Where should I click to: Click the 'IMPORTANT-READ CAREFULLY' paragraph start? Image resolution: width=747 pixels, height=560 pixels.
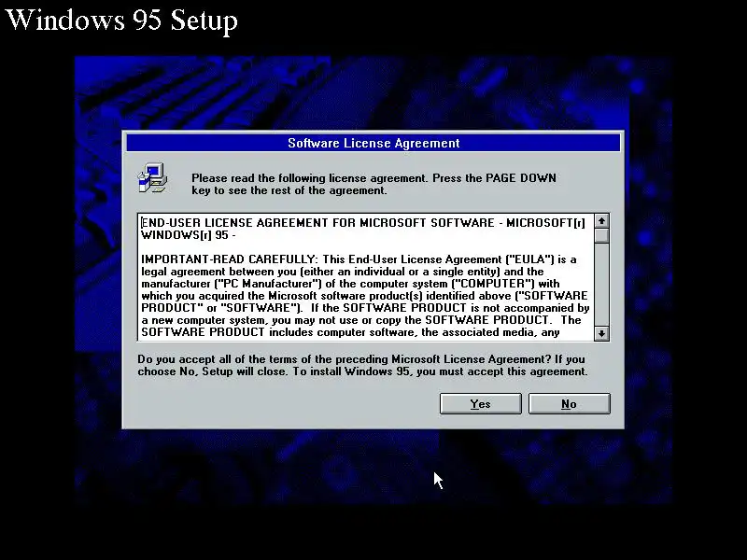pos(229,259)
